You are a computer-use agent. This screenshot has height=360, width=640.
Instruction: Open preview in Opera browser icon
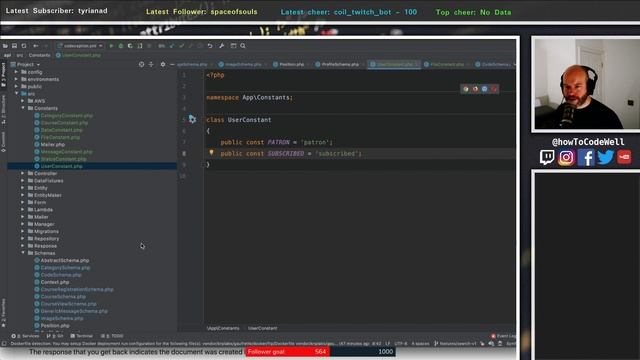click(x=494, y=89)
